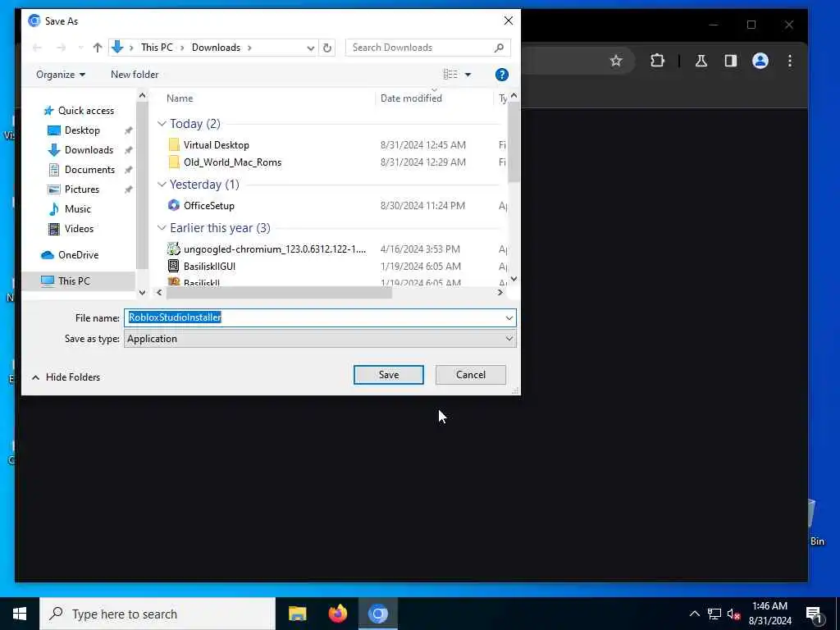Click the taskbar search box
This screenshot has width=840, height=630.
point(157,614)
